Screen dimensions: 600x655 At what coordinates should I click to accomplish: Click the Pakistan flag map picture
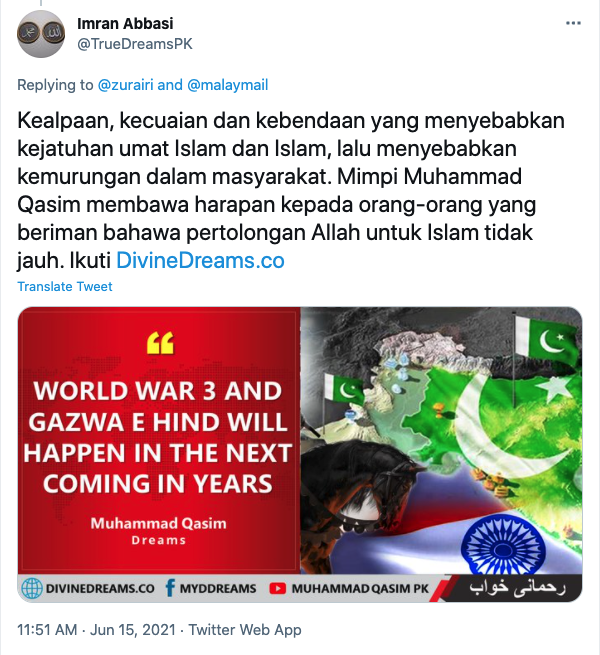(x=441, y=440)
